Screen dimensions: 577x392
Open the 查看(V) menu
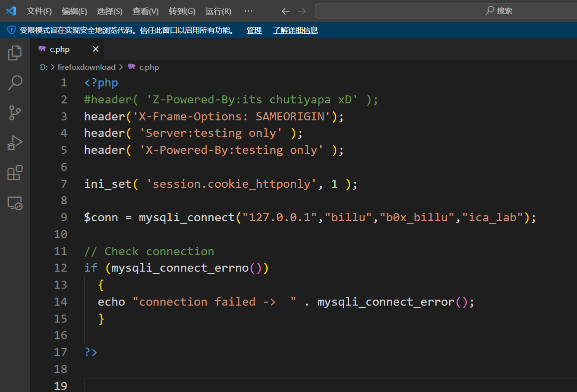click(145, 11)
